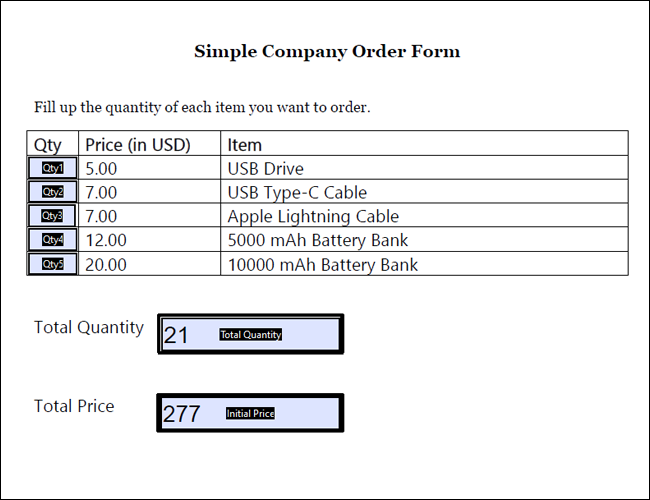The width and height of the screenshot is (650, 500).
Task: Click the 'USB Type-C Cable' item text
Action: [297, 192]
